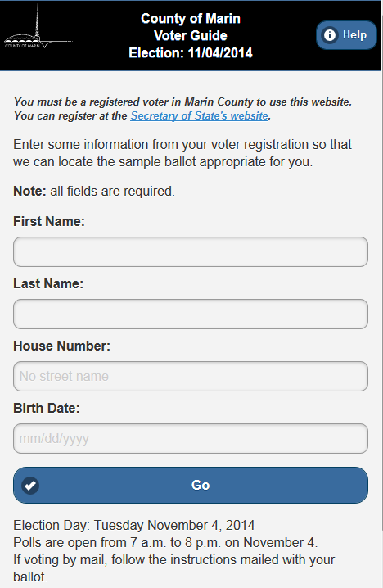Click the checkmark icon on Go button
Viewport: 383px width, 588px height.
click(30, 486)
